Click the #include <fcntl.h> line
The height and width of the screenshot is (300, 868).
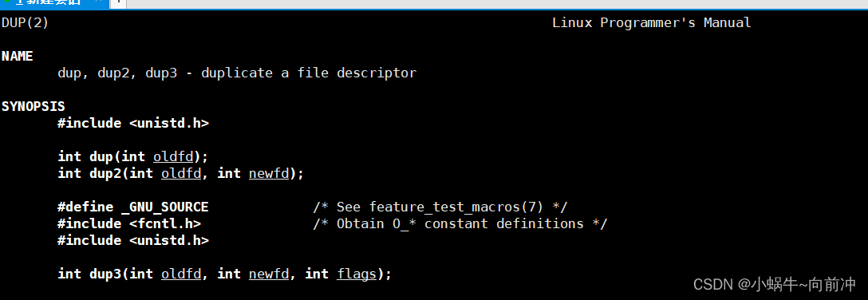129,223
